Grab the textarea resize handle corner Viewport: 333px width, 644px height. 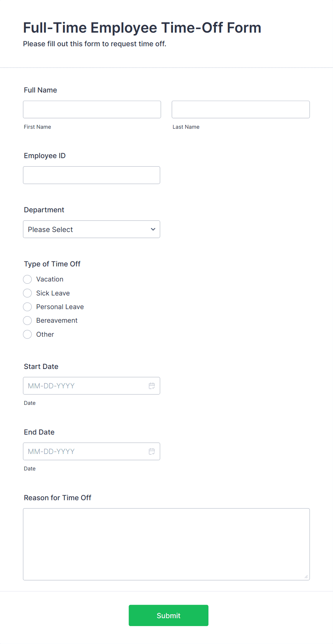306,577
